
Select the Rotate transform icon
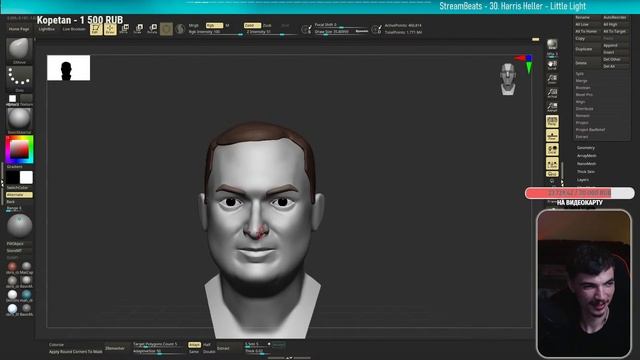pyautogui.click(x=152, y=29)
